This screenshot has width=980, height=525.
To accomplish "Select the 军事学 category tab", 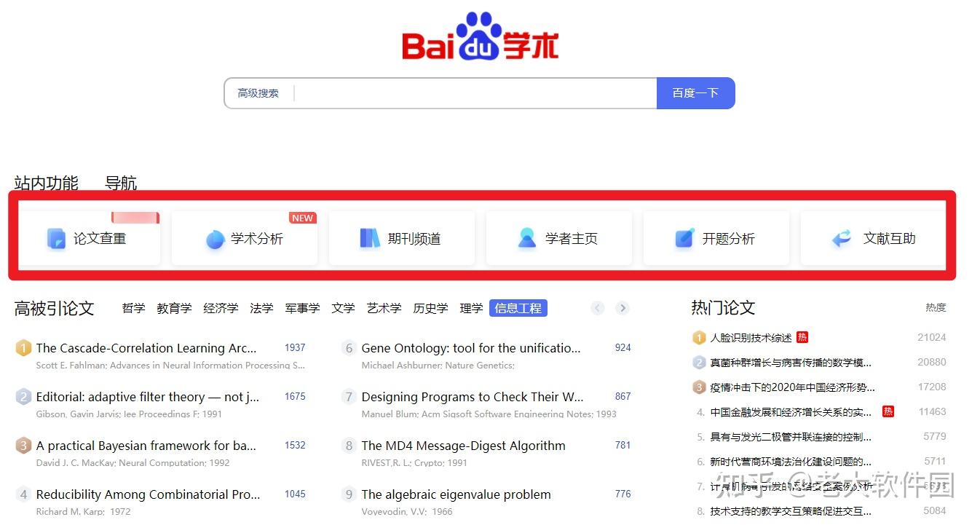I will coord(302,308).
